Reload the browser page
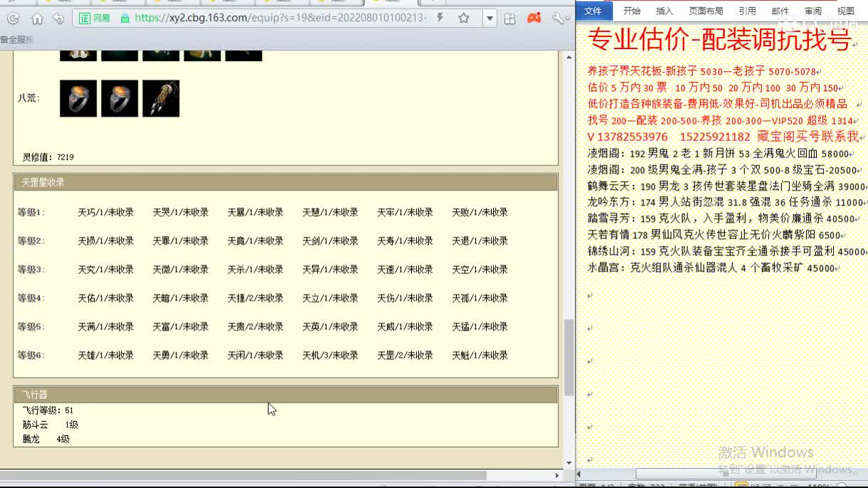Viewport: 868px width, 488px height. pyautogui.click(x=14, y=18)
